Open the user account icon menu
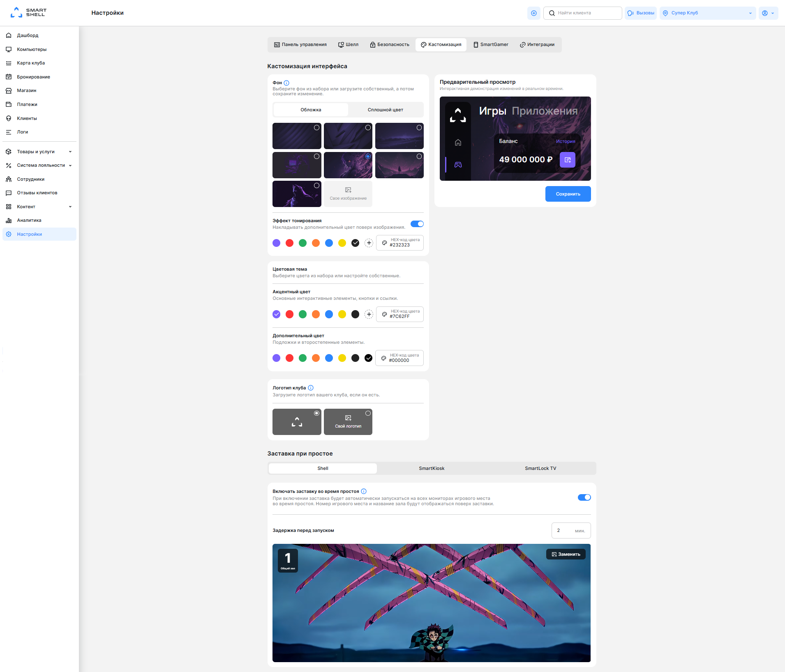Viewport: 785px width, 672px height. pos(768,13)
